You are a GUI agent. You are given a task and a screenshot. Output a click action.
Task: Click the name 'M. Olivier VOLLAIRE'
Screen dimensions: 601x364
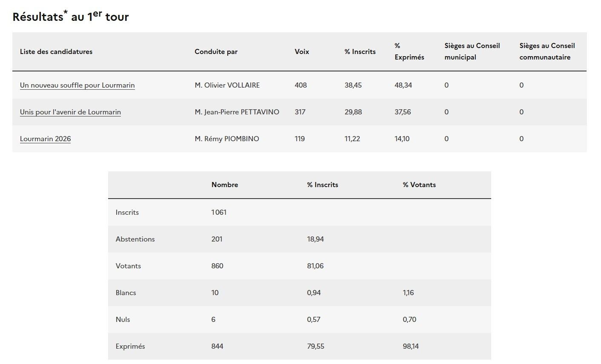pyautogui.click(x=227, y=85)
